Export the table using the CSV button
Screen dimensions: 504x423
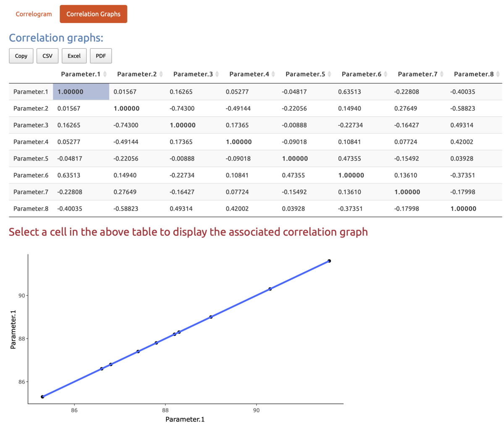click(x=47, y=56)
